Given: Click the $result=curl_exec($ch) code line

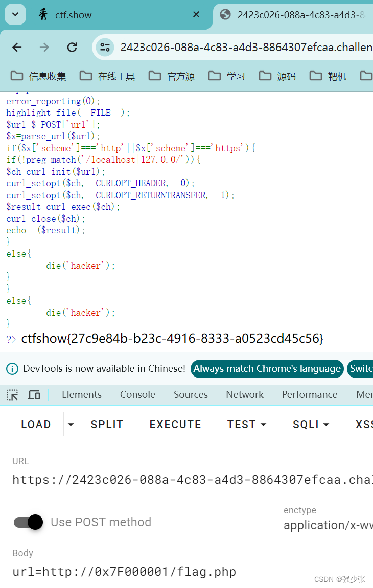Looking at the screenshot, I should click(x=63, y=206).
